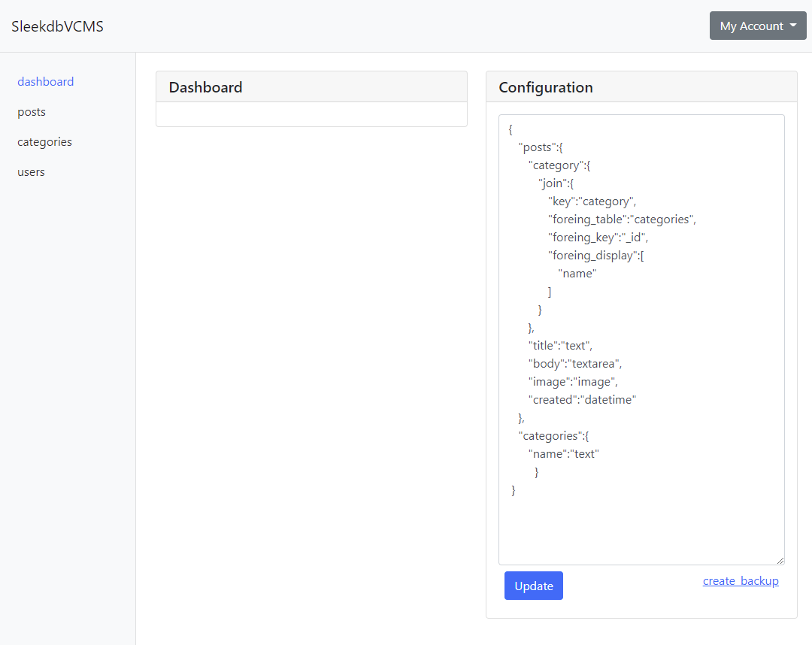Image resolution: width=812 pixels, height=645 pixels.
Task: Open posts in the sidebar
Action: pos(32,112)
